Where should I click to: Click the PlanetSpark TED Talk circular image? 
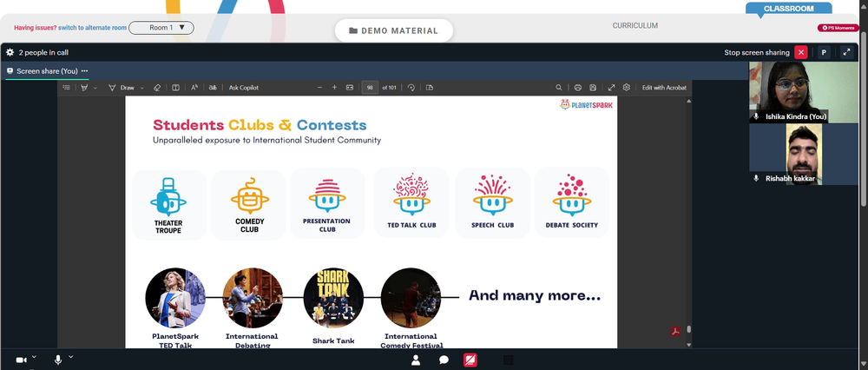(175, 298)
